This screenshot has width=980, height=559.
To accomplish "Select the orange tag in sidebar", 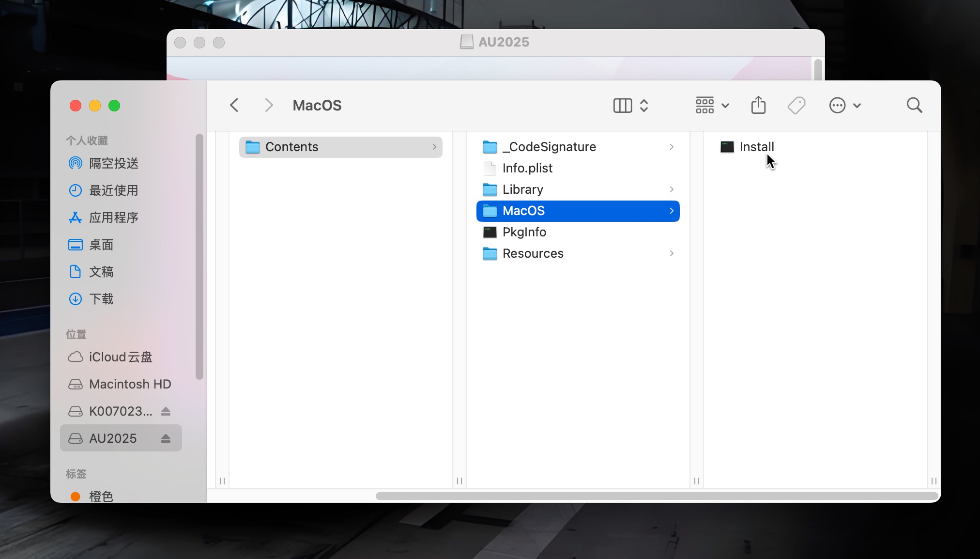I will [x=101, y=496].
